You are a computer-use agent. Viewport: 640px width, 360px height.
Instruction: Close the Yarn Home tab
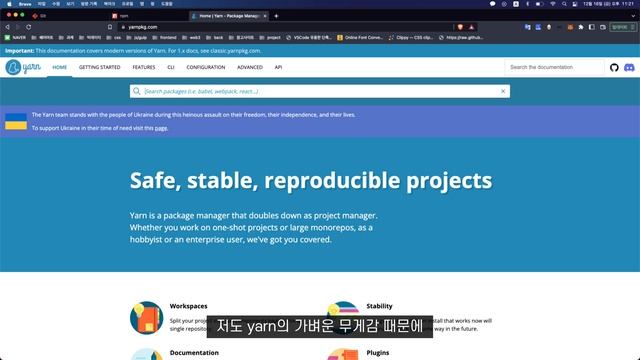click(265, 16)
